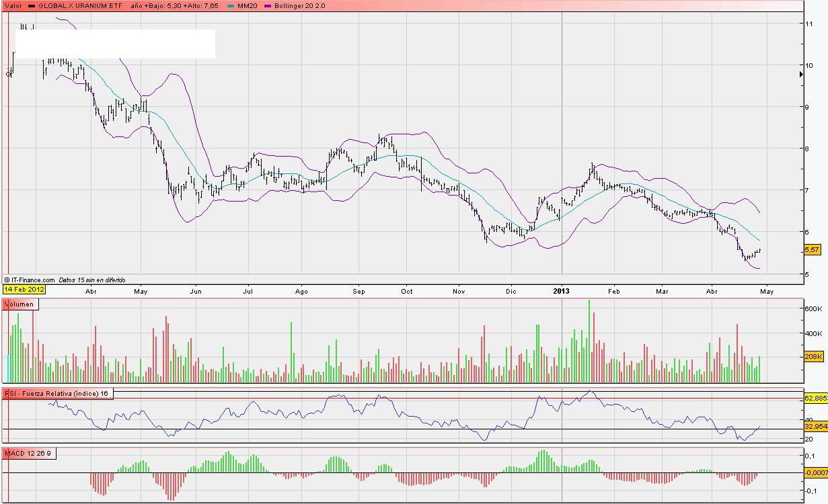The width and height of the screenshot is (828, 504).
Task: Click the yellow 5,57 current price tag
Action: coord(813,250)
